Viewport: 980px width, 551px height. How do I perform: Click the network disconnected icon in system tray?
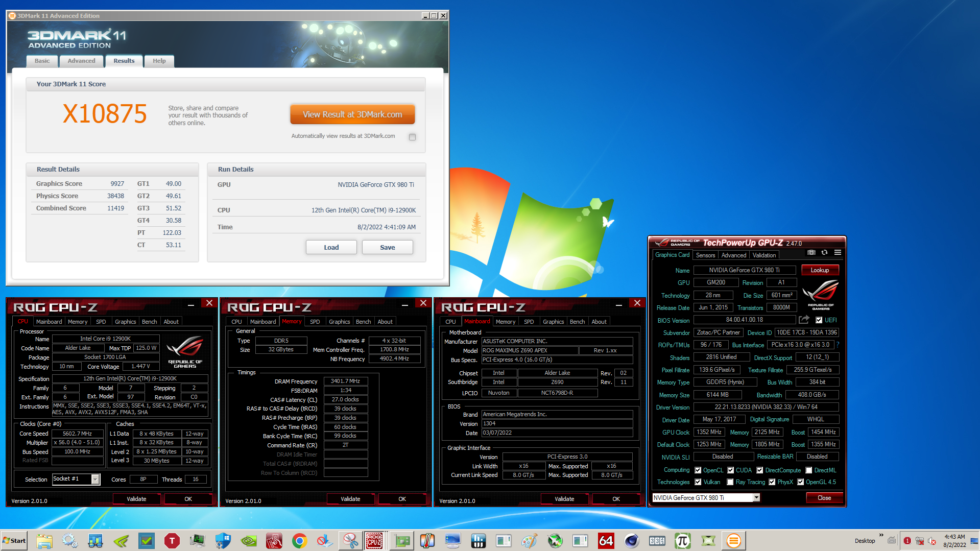pos(920,541)
